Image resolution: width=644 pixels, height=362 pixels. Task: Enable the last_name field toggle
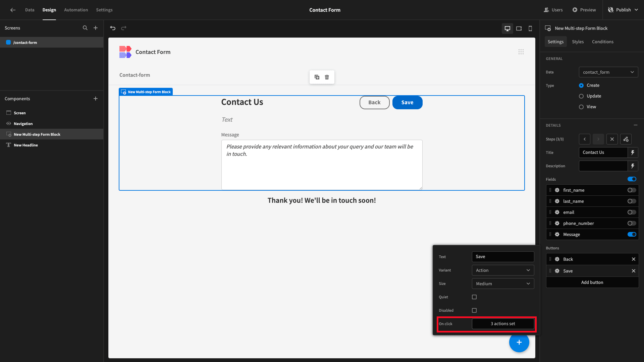click(632, 201)
